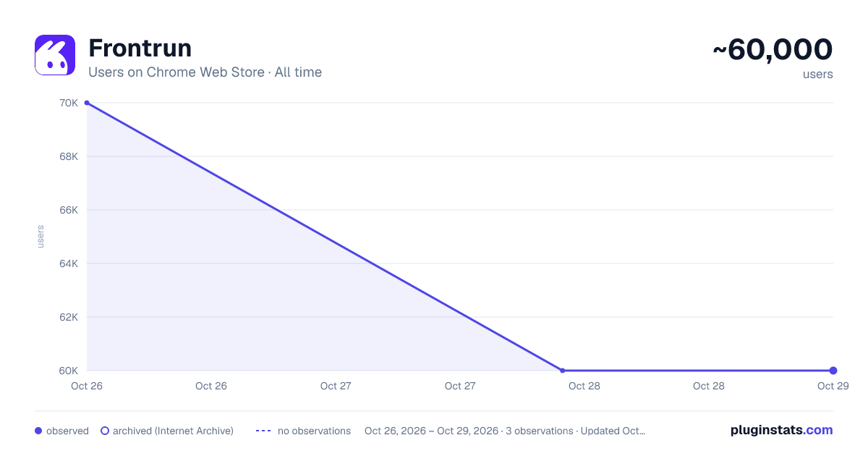Click the 64K y-axis label
868x456 pixels.
tap(69, 263)
